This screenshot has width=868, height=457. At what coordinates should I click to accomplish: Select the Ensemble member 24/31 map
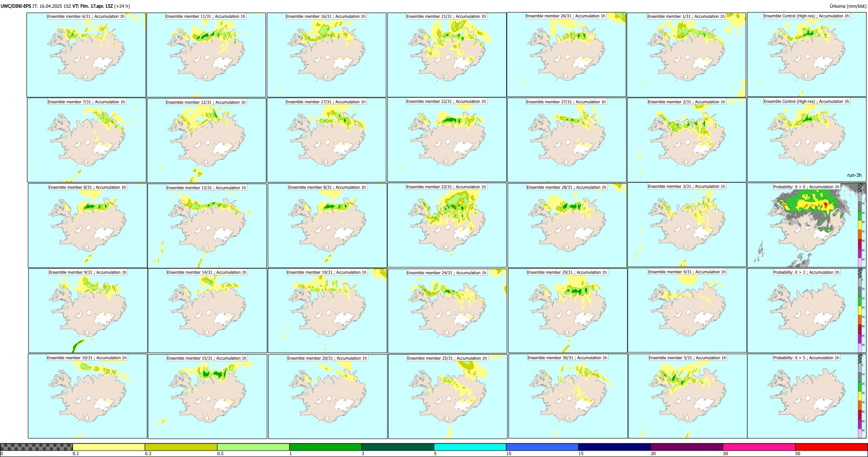tap(447, 311)
